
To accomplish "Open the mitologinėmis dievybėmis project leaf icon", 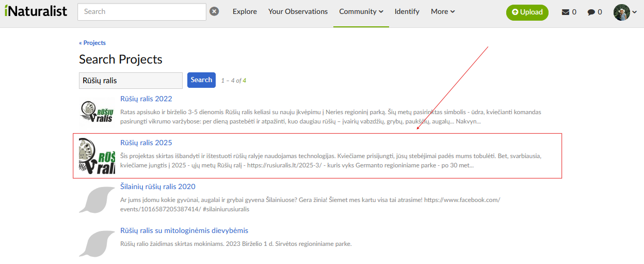I will pos(97,244).
